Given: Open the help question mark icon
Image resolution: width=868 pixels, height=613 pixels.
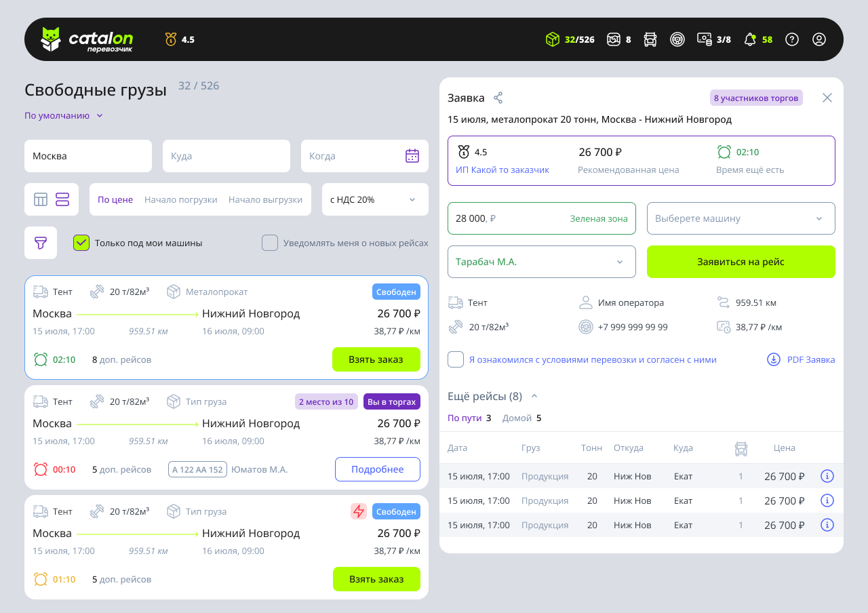Looking at the screenshot, I should click(x=792, y=39).
